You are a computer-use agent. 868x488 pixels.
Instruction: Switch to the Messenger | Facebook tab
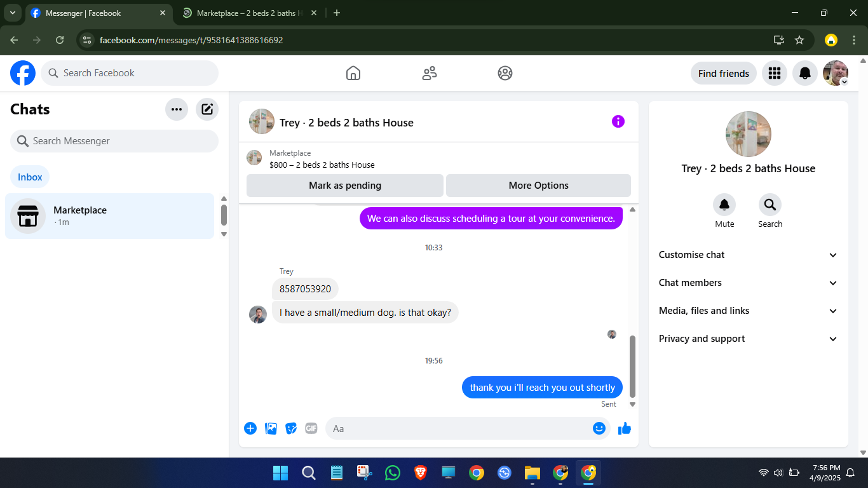(98, 13)
